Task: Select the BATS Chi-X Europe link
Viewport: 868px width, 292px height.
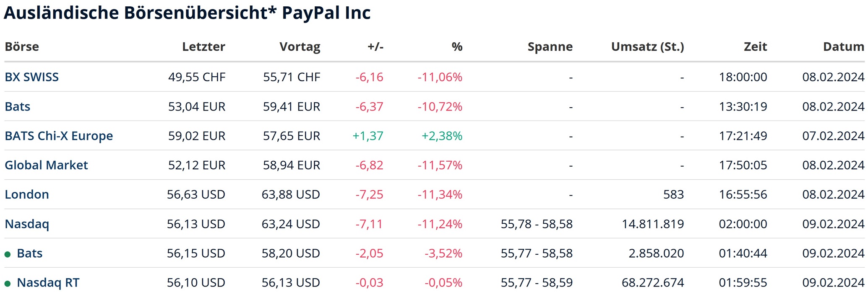Action: (x=59, y=136)
